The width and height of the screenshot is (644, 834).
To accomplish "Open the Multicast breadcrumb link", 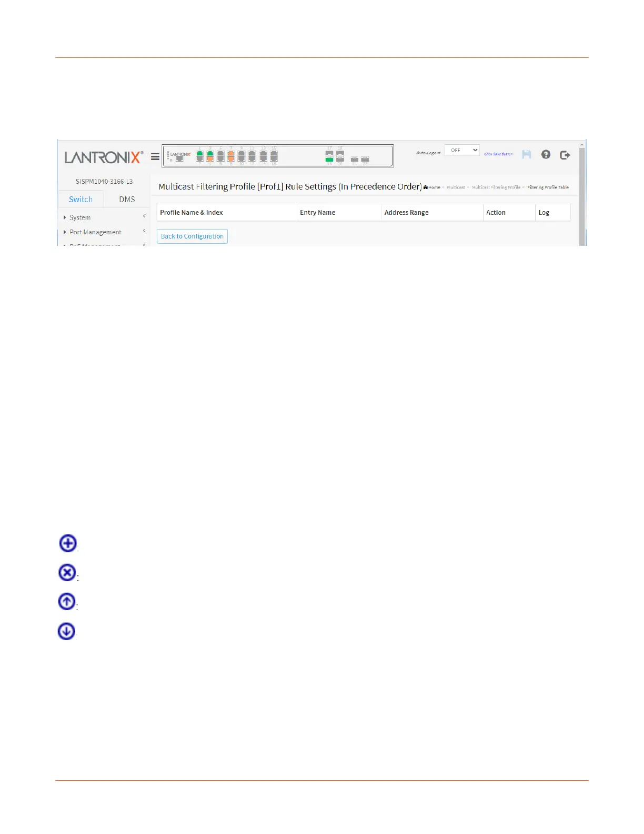I will pos(456,187).
